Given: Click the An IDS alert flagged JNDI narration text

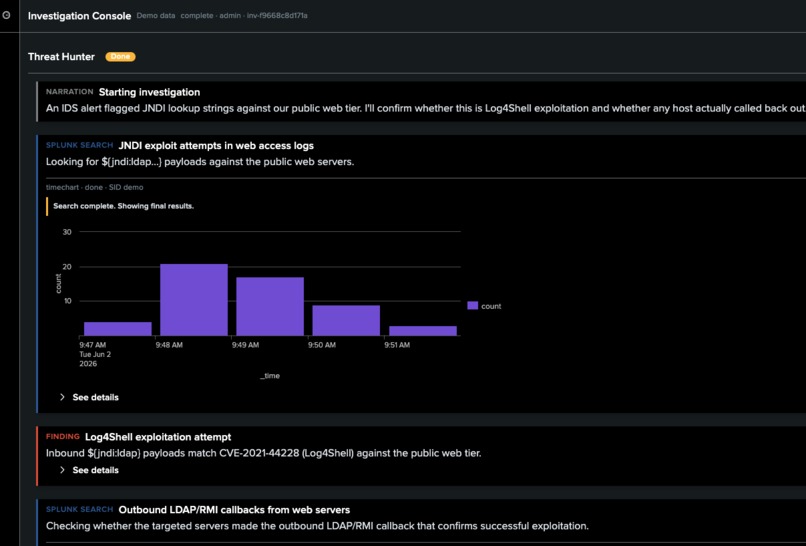Looking at the screenshot, I should (x=426, y=108).
